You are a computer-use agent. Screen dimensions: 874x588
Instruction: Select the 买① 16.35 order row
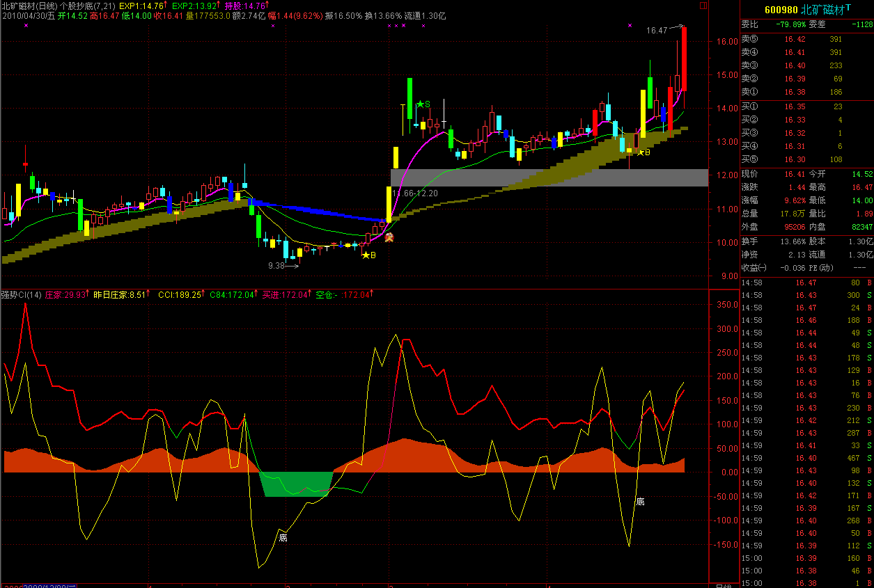coord(806,106)
